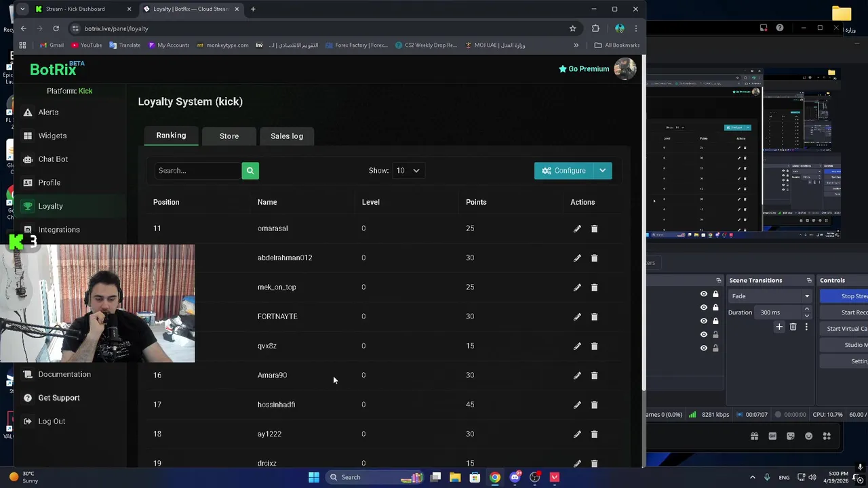Delete FORTNAYTE row with trash icon
868x488 pixels.
click(594, 317)
